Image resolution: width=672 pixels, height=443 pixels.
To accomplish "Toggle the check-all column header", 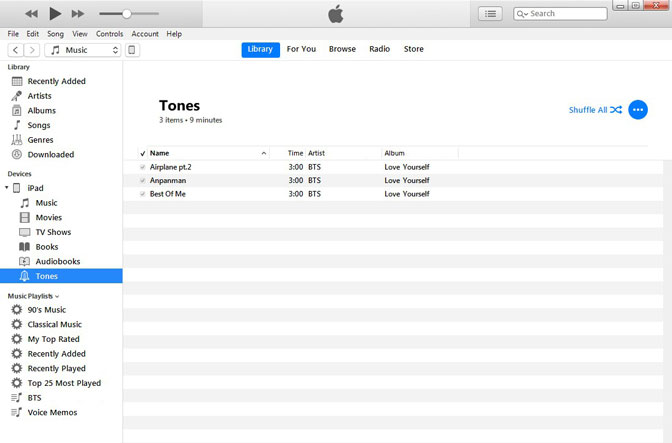I will 143,153.
